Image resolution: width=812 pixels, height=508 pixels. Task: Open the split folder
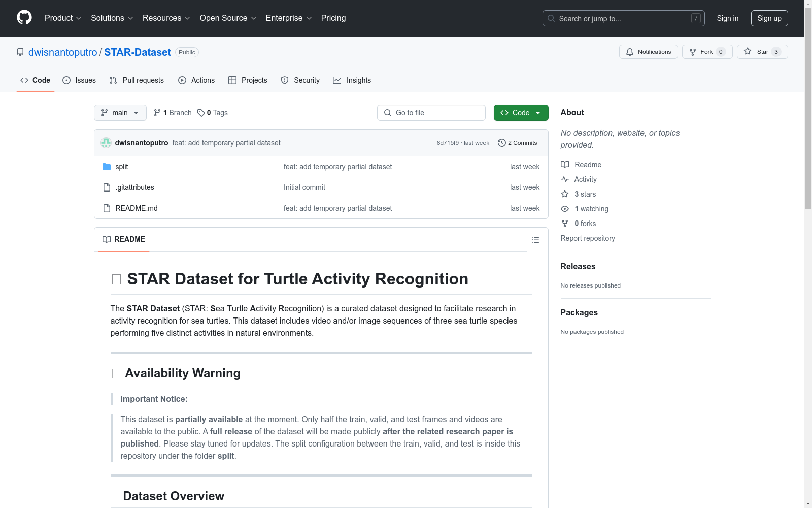(122, 167)
